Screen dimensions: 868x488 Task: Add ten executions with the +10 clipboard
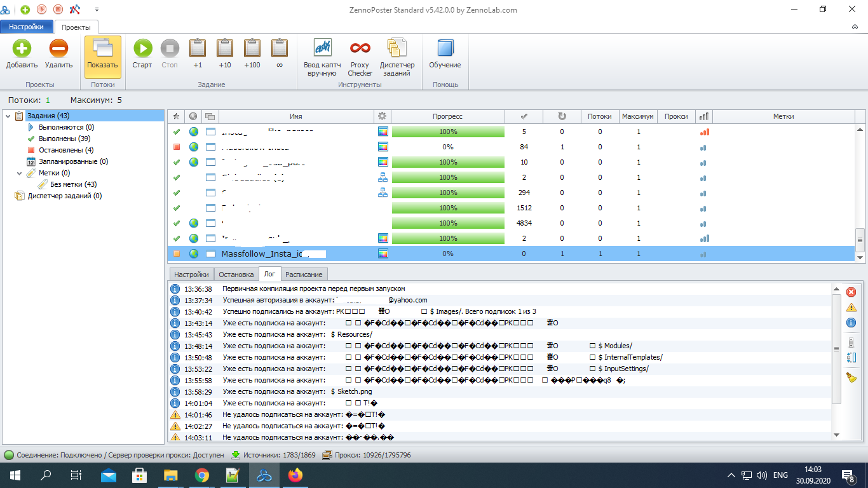[225, 54]
